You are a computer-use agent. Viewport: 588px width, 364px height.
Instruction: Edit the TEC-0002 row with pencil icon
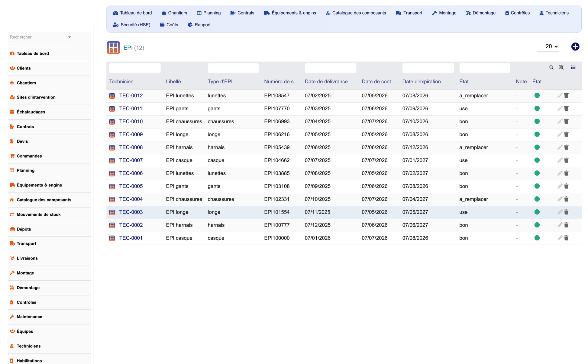(x=560, y=225)
